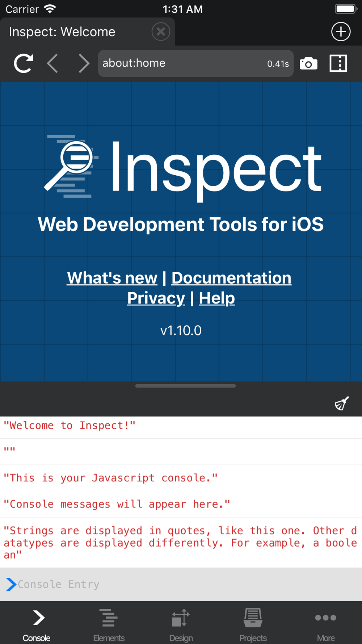362x644 pixels.
Task: Click the empty quotes console message
Action: pyautogui.click(x=181, y=452)
